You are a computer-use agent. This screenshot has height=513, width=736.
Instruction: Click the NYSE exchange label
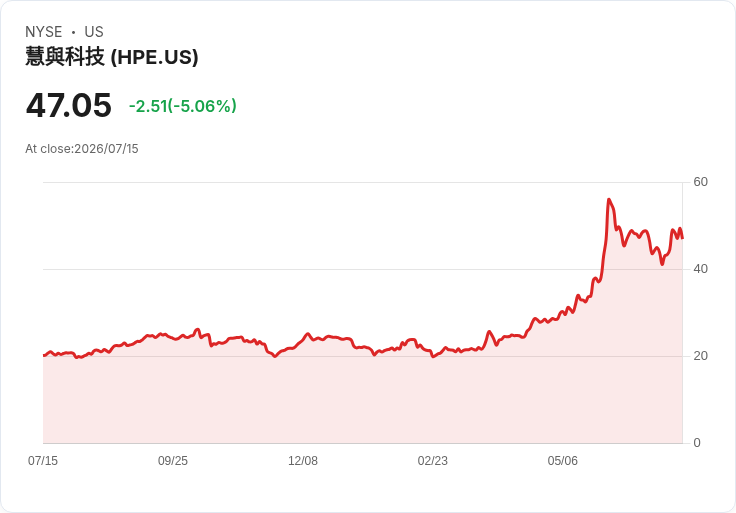(x=44, y=32)
